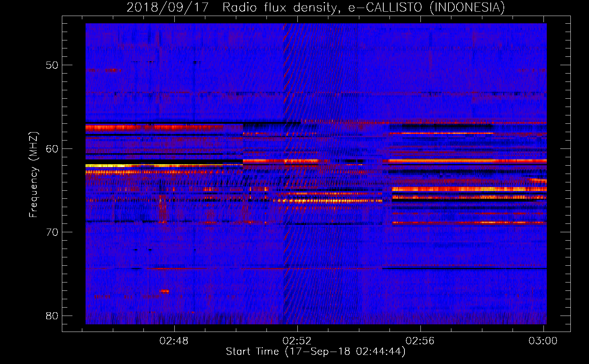Click the frequency tick label '50'
589x364 pixels.
(x=52, y=65)
